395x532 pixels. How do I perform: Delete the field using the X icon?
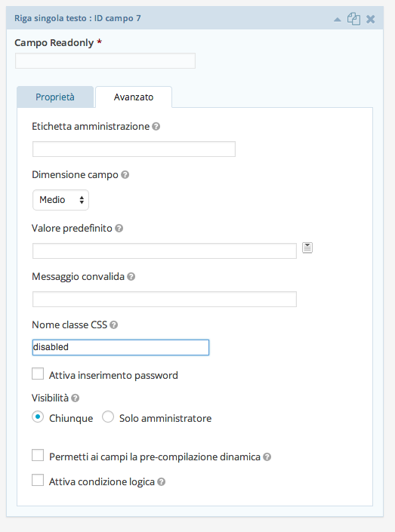coord(371,20)
